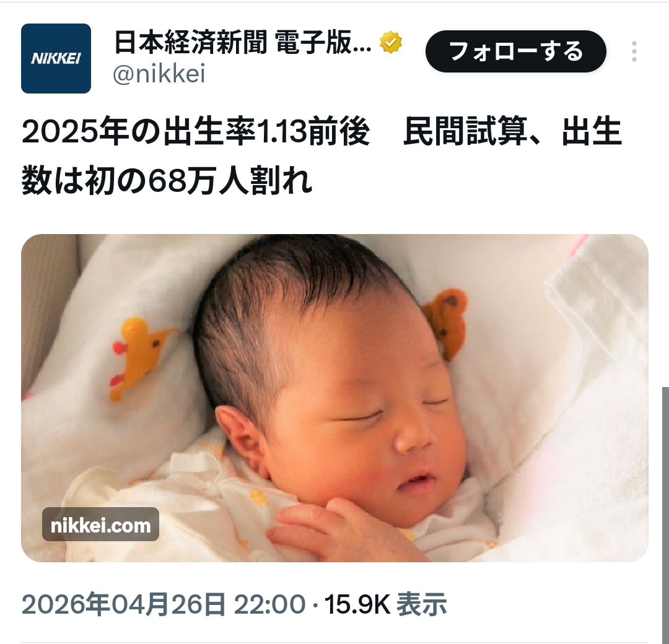Open the 15.9K view count
Image resolution: width=669 pixels, height=644 pixels.
(357, 604)
